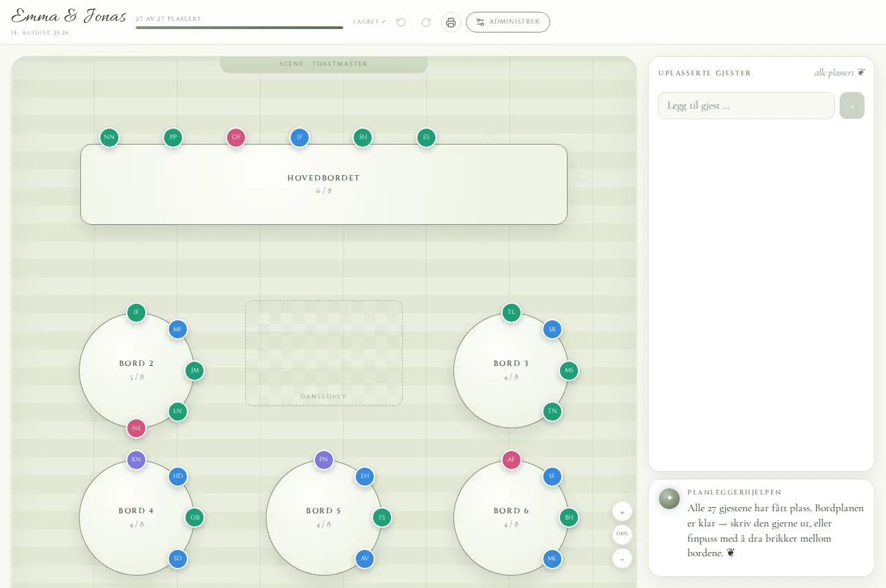The height and width of the screenshot is (588, 886).
Task: Reset zoom via the 100% button
Action: (x=622, y=535)
